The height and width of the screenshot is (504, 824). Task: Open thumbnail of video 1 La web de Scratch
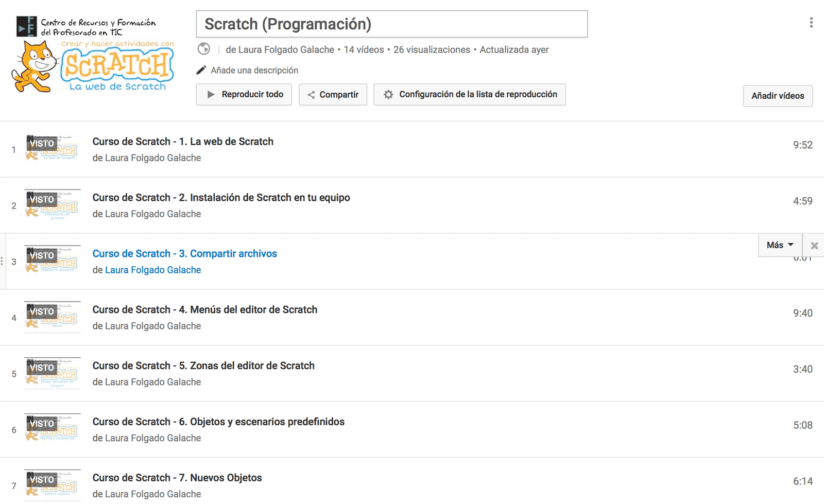(x=53, y=149)
